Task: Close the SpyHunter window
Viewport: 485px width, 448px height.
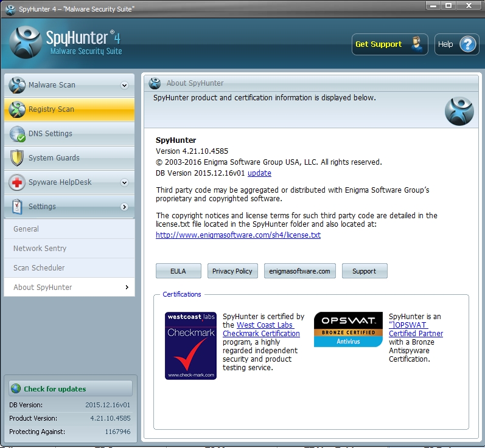Action: click(x=469, y=5)
